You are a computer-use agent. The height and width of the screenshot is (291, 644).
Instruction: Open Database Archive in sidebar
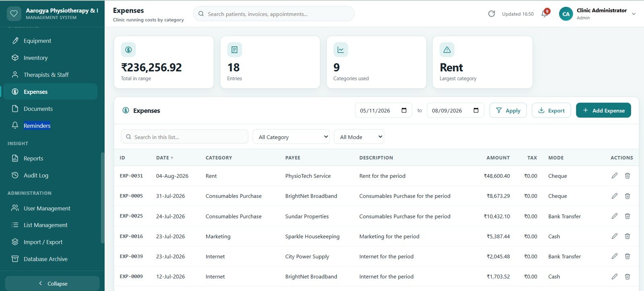point(51,259)
